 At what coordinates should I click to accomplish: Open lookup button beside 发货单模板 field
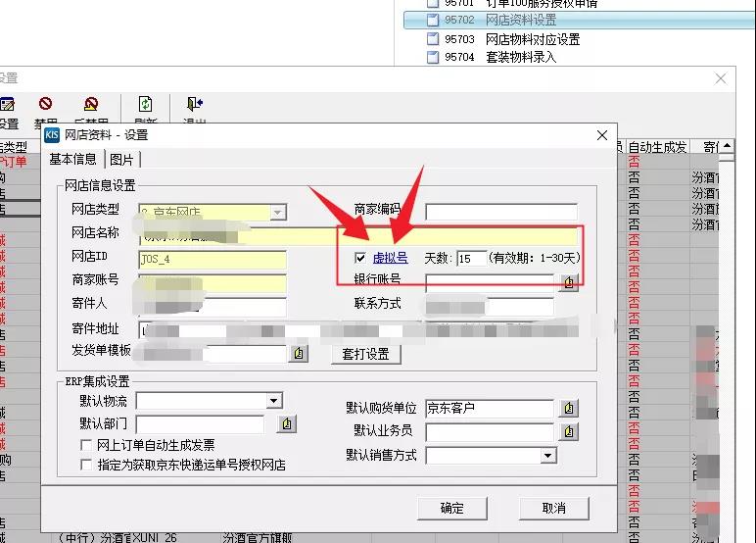coord(301,353)
